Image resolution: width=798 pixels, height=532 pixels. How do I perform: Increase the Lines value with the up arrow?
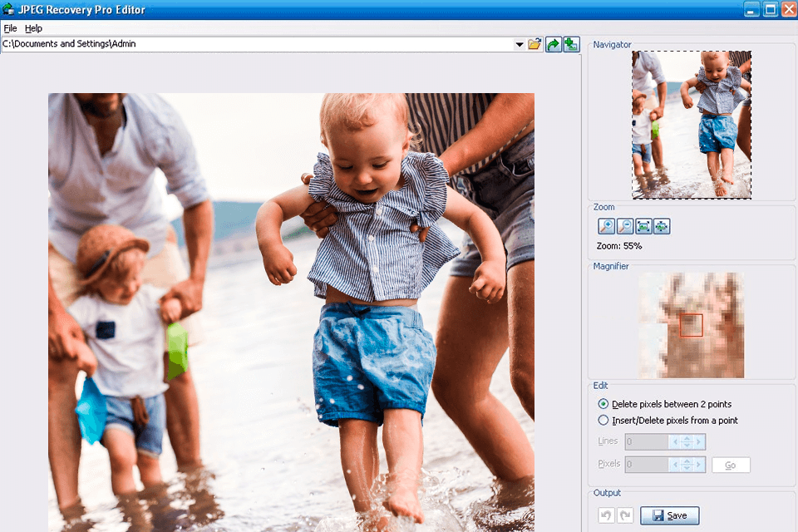(x=687, y=438)
